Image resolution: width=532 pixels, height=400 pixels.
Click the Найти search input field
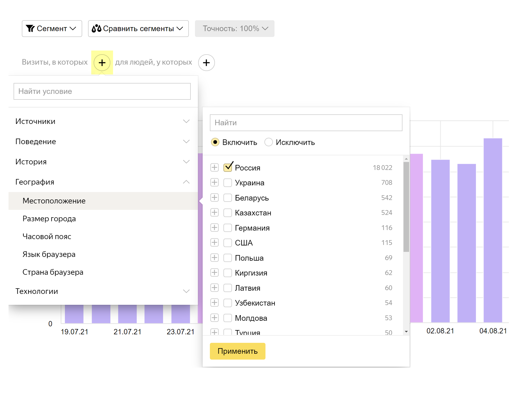click(x=306, y=123)
